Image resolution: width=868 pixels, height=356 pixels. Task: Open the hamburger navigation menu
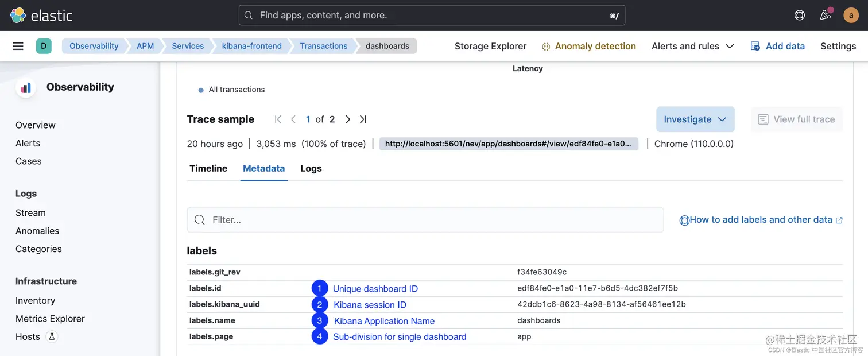coord(18,46)
